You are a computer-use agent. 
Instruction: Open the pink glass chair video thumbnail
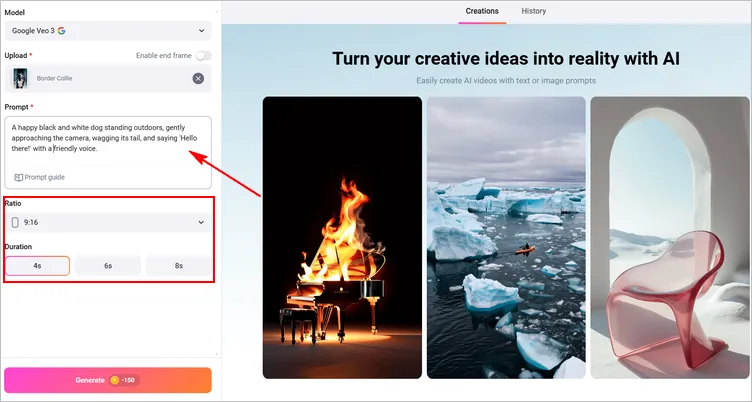click(670, 237)
